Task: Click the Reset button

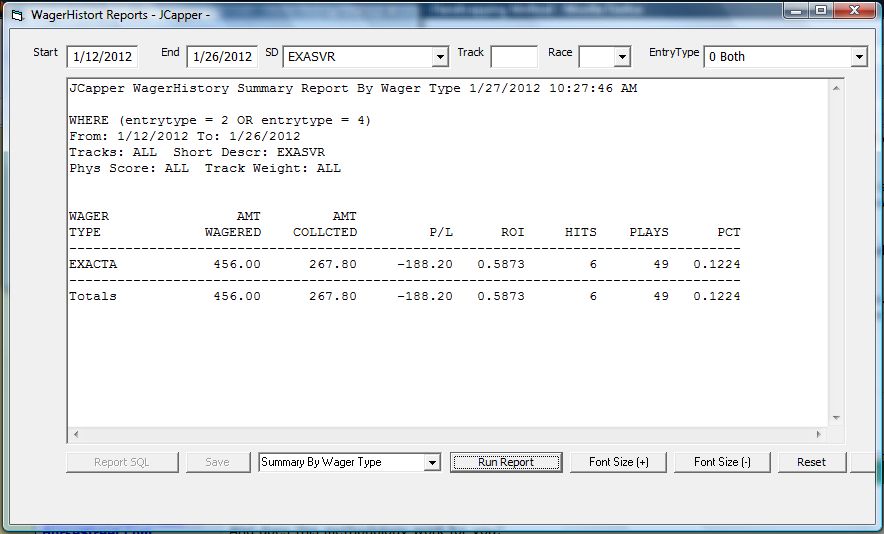Action: point(811,462)
